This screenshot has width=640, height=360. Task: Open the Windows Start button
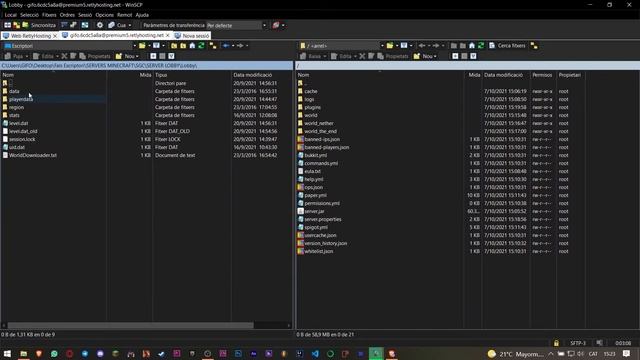click(x=7, y=353)
